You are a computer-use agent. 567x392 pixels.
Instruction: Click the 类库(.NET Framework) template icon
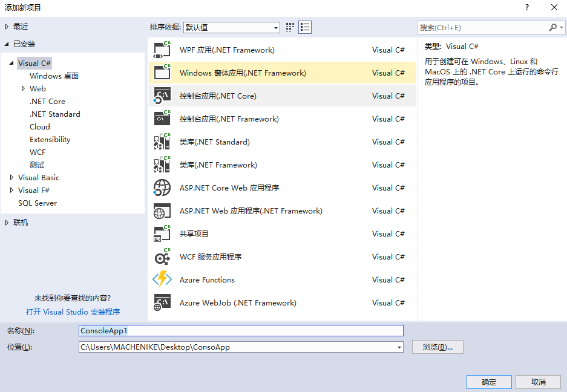[x=162, y=165]
